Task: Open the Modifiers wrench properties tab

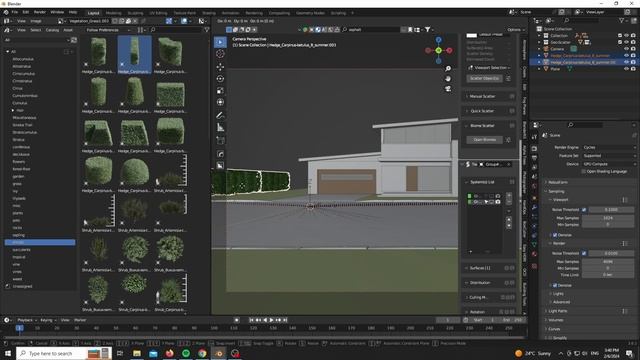Action: click(534, 207)
